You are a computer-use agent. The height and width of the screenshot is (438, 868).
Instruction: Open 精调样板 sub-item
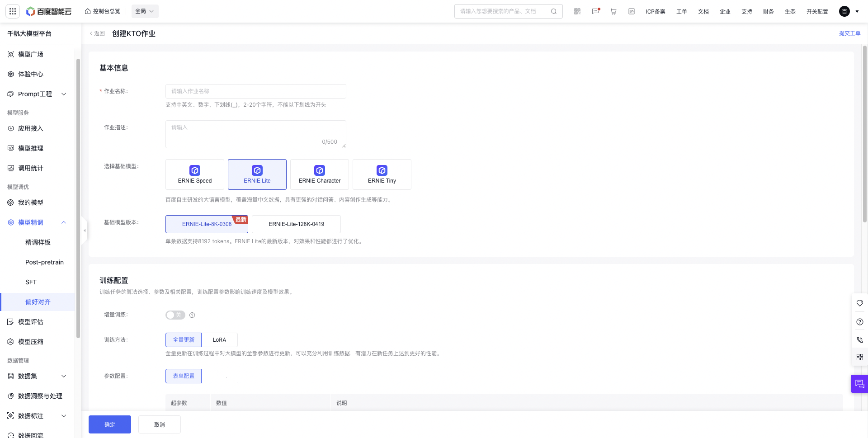pyautogui.click(x=38, y=242)
